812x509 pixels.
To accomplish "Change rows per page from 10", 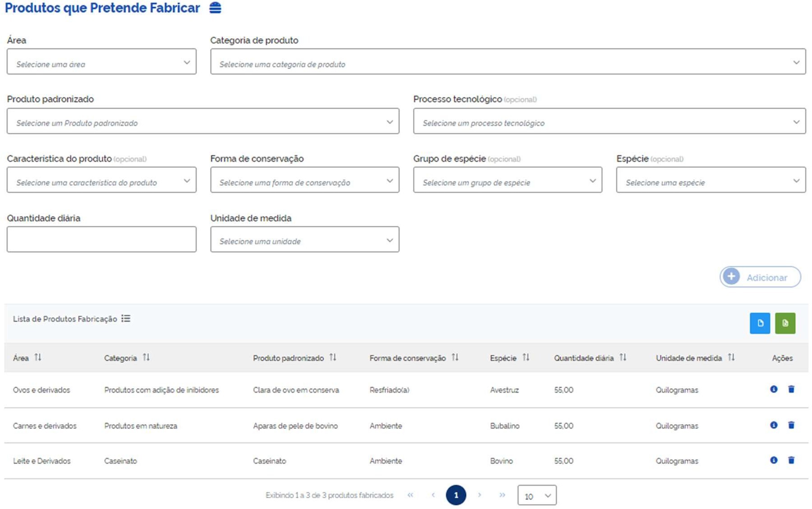I will point(537,495).
